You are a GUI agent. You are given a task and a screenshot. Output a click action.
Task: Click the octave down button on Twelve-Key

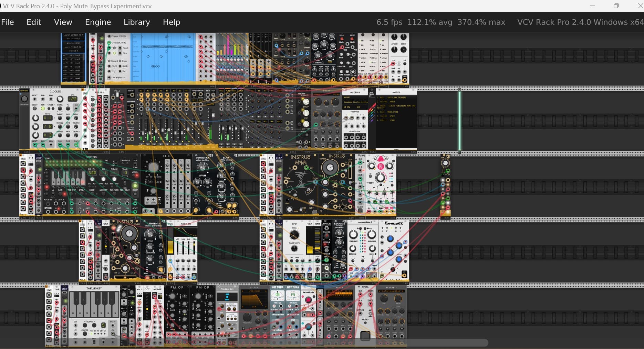85,325
